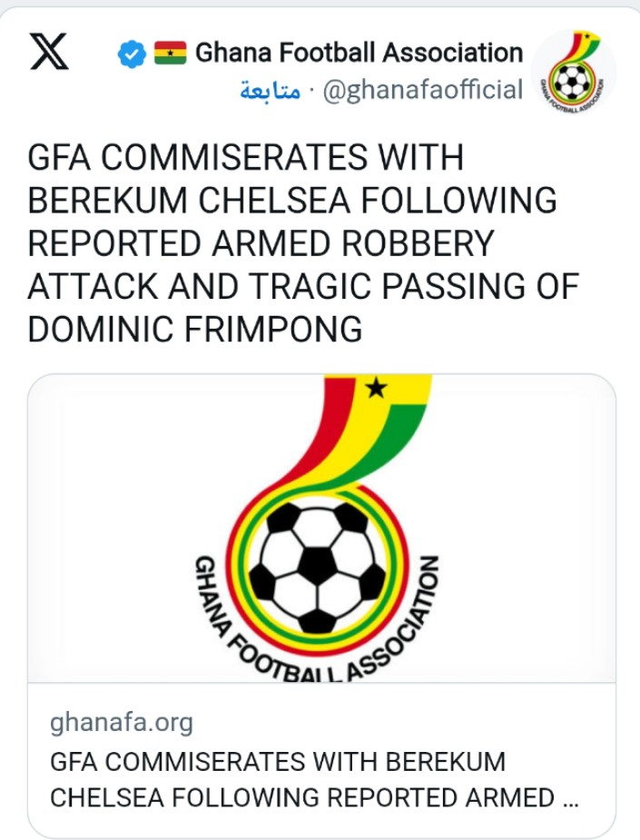Click the black star in the card logo

tap(375, 389)
